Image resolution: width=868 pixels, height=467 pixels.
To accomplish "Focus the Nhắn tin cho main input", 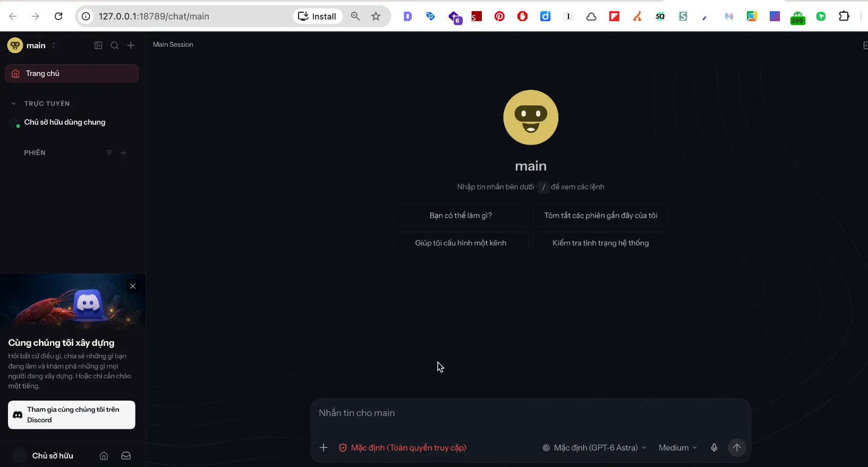I will tap(530, 413).
